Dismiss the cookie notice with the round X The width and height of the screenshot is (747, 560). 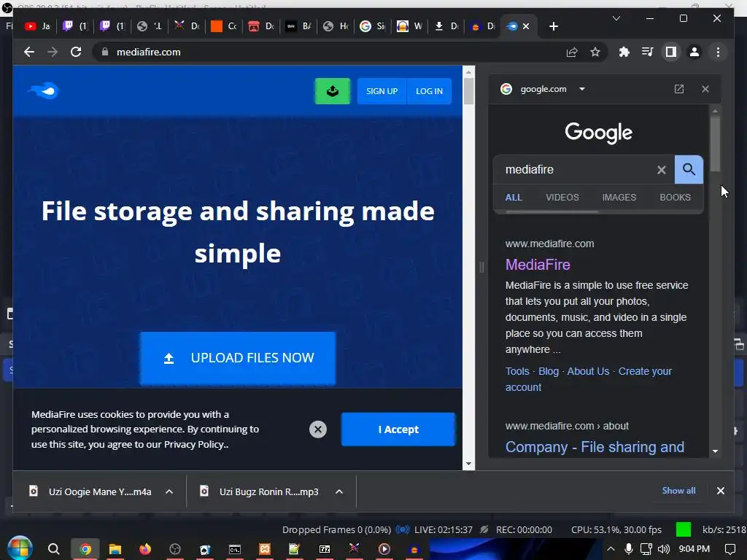pyautogui.click(x=318, y=429)
